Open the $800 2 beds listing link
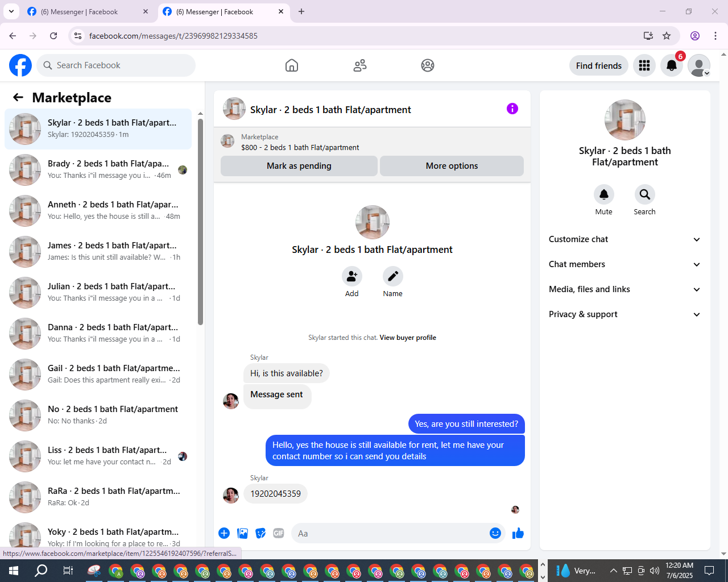 click(300, 147)
